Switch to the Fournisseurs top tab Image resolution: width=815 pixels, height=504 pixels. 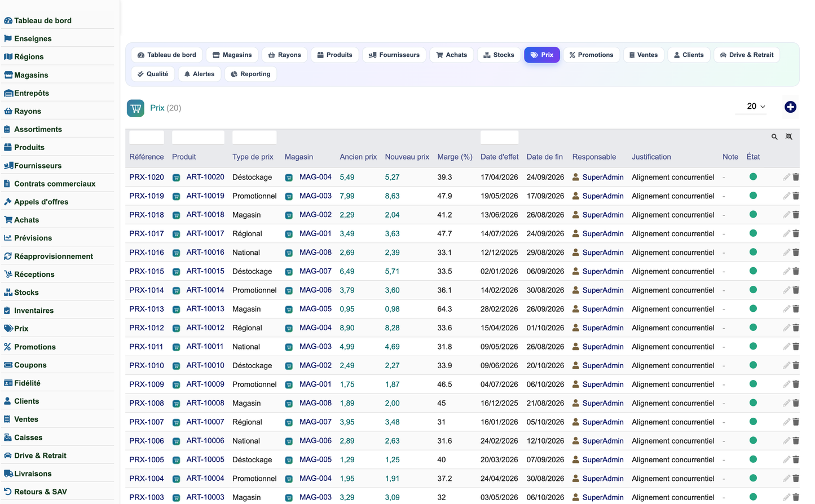(x=394, y=55)
